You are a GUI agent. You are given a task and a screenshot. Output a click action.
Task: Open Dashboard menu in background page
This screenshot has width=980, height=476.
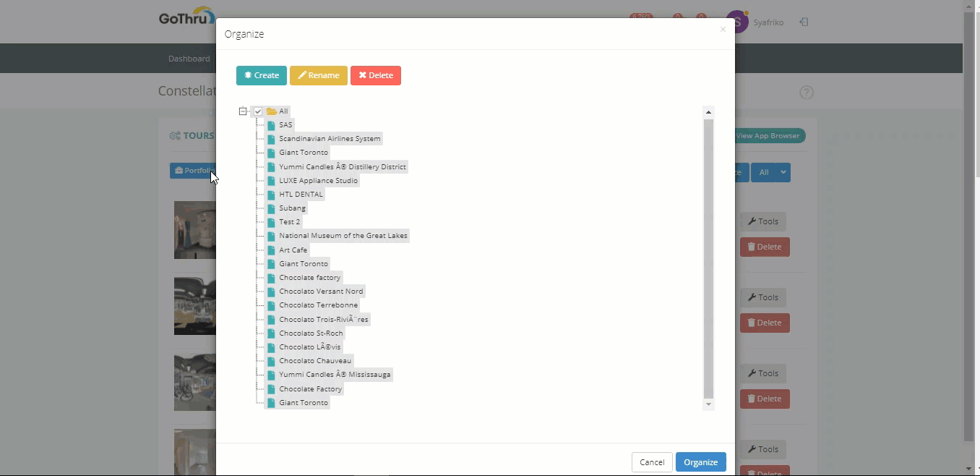[x=189, y=59]
